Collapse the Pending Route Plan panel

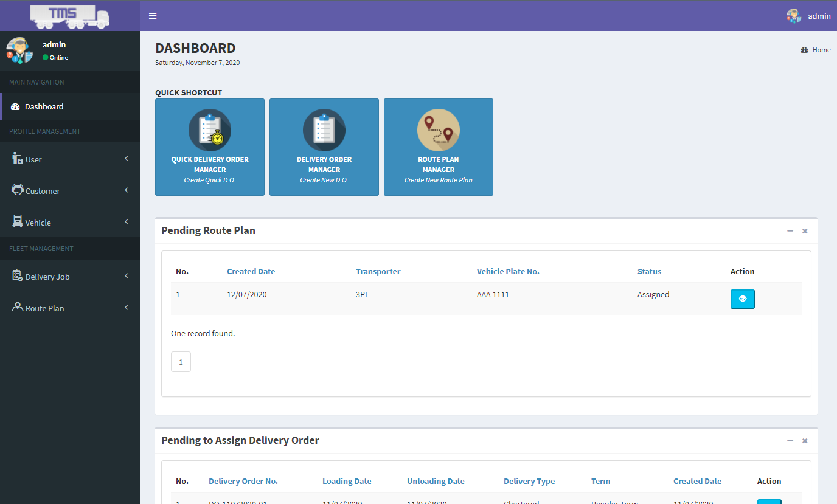pyautogui.click(x=790, y=231)
